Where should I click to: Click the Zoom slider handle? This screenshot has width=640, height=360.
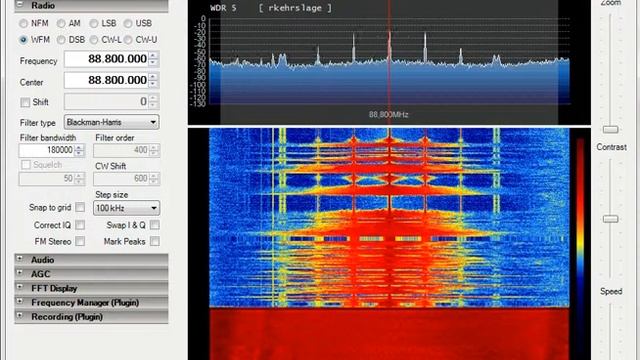click(611, 129)
